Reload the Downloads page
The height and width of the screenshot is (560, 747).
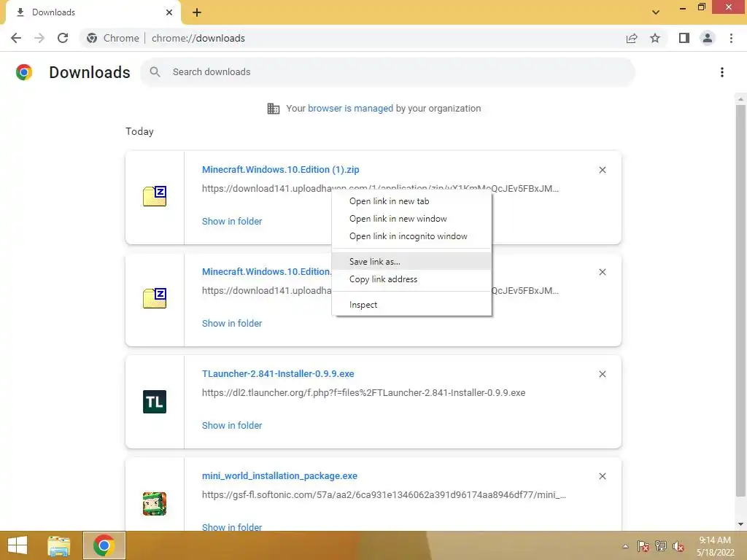click(63, 38)
